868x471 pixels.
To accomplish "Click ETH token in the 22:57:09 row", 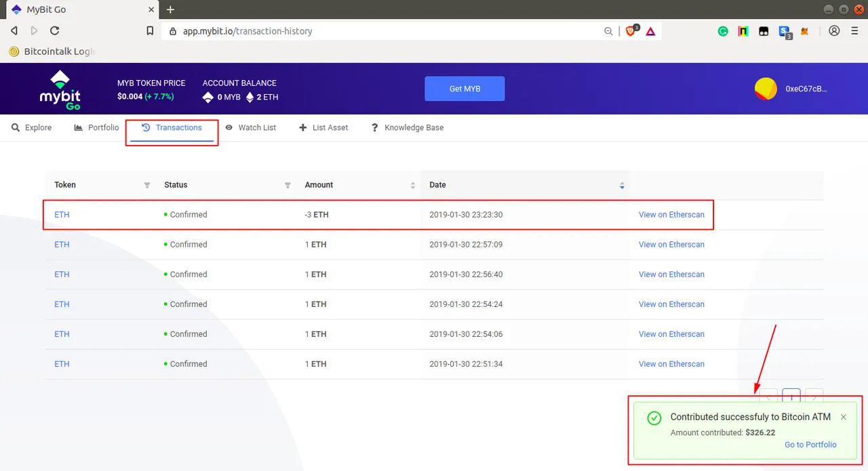I will pyautogui.click(x=62, y=245).
